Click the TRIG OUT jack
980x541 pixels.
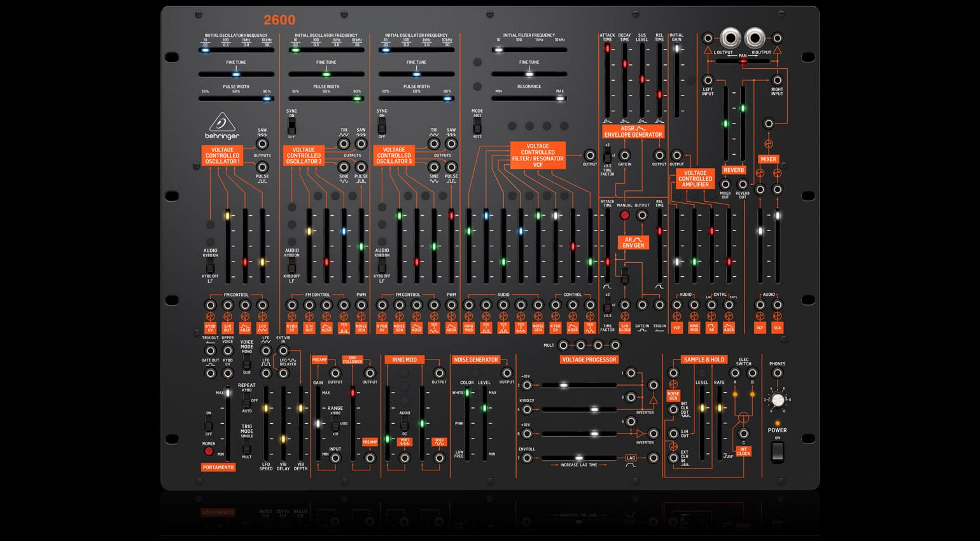click(210, 351)
